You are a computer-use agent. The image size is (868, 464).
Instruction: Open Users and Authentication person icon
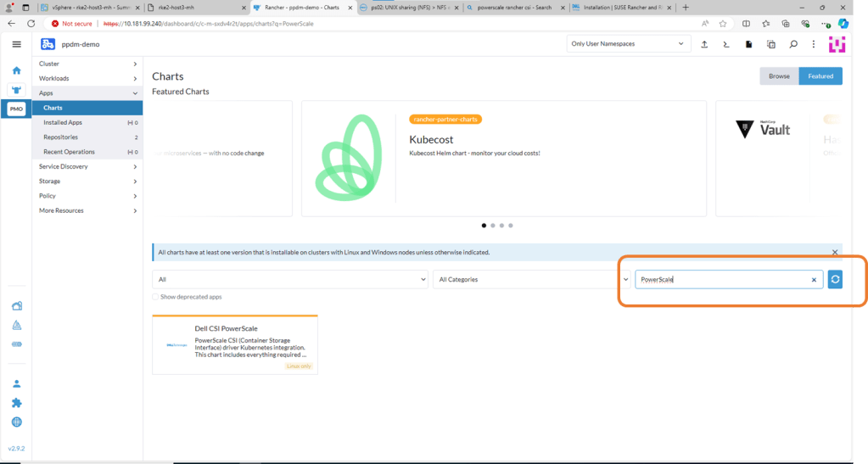pos(16,384)
